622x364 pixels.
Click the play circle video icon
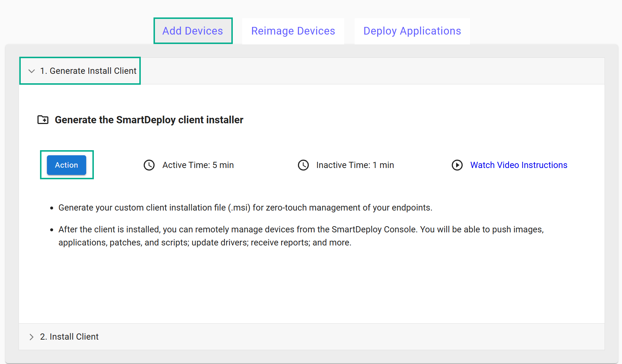457,165
